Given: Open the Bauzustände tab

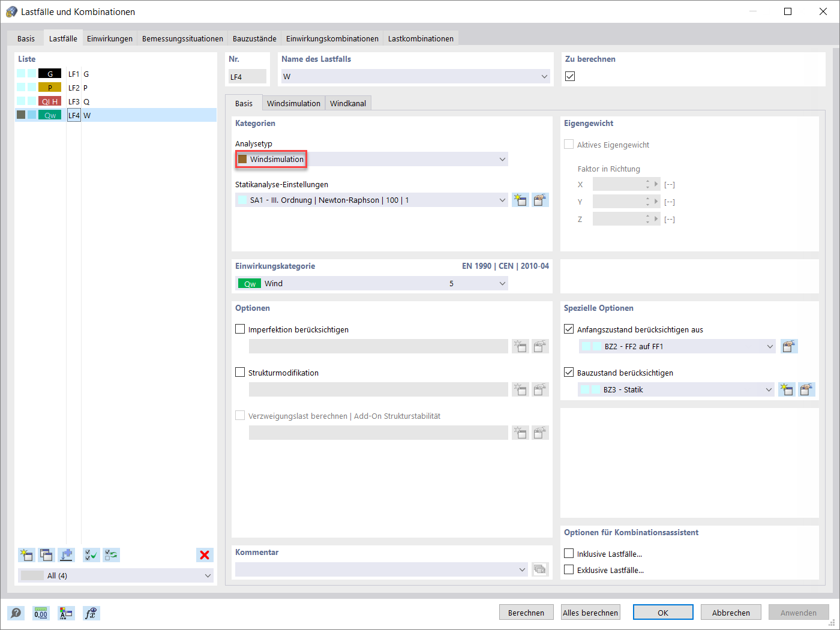Looking at the screenshot, I should pyautogui.click(x=254, y=38).
